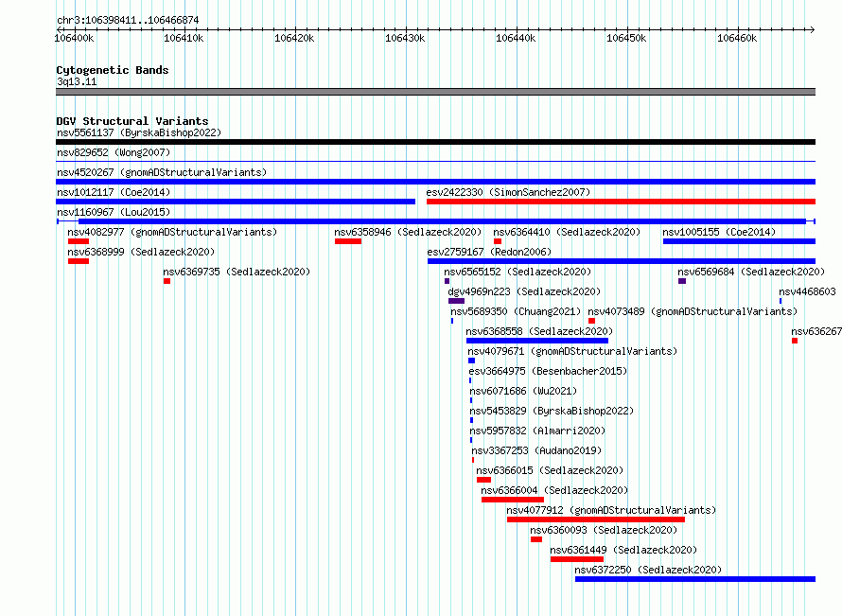Screen dimensions: 842x616
Task: Select blue nsv1005155 variant bar
Action: tap(740, 241)
